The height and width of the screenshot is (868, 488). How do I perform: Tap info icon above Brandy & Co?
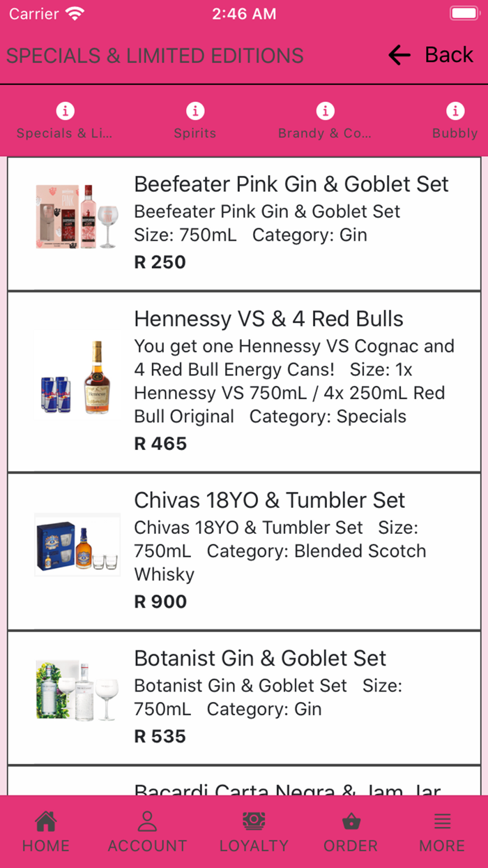click(325, 110)
